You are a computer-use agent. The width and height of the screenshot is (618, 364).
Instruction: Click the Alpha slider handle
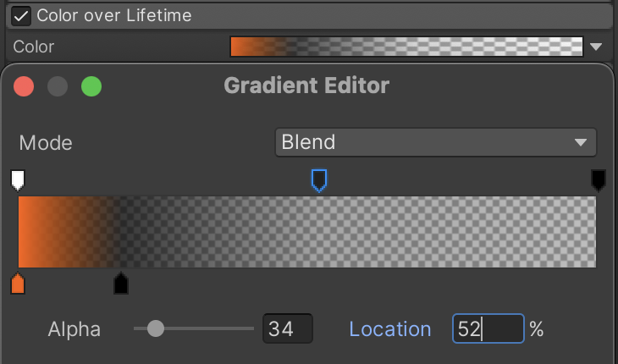click(156, 328)
